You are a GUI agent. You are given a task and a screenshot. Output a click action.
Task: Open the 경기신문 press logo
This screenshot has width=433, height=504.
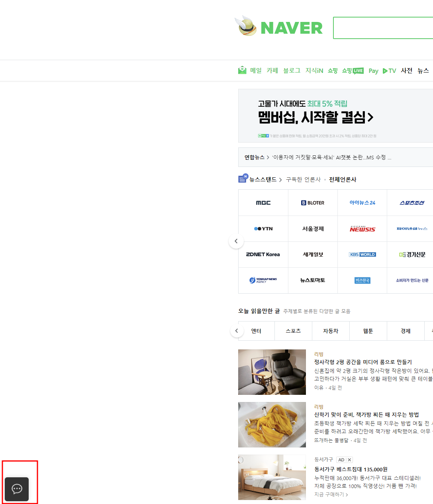(412, 255)
